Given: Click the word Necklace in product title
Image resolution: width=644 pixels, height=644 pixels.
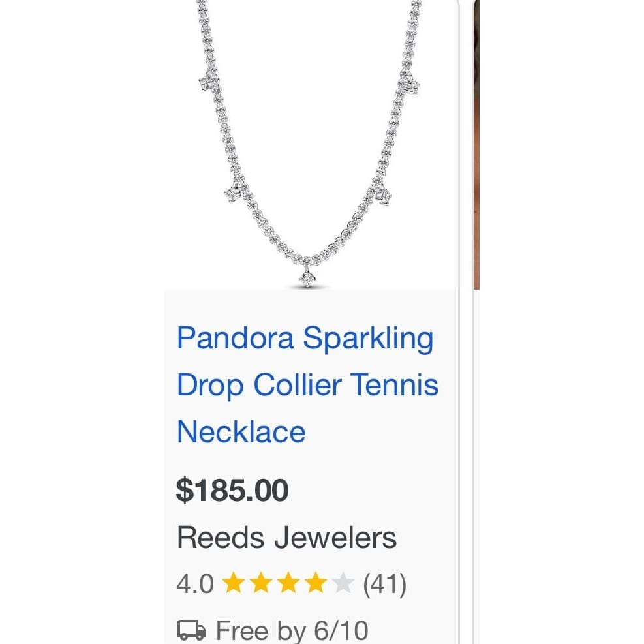Looking at the screenshot, I should coord(241,432).
